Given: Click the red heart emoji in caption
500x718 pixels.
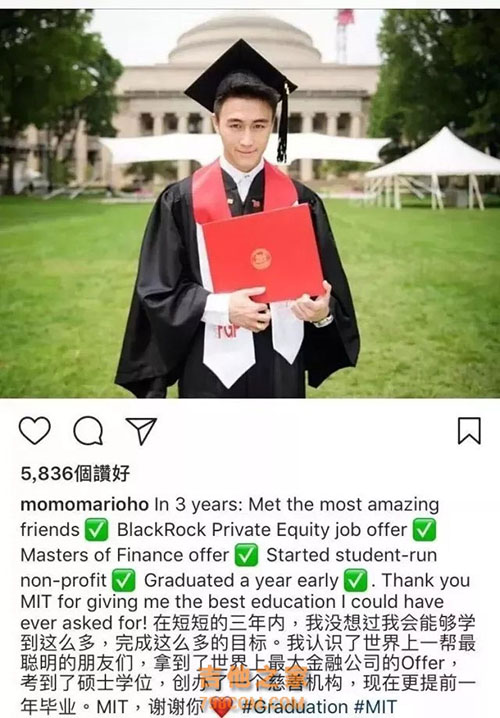Looking at the screenshot, I should coord(221,707).
